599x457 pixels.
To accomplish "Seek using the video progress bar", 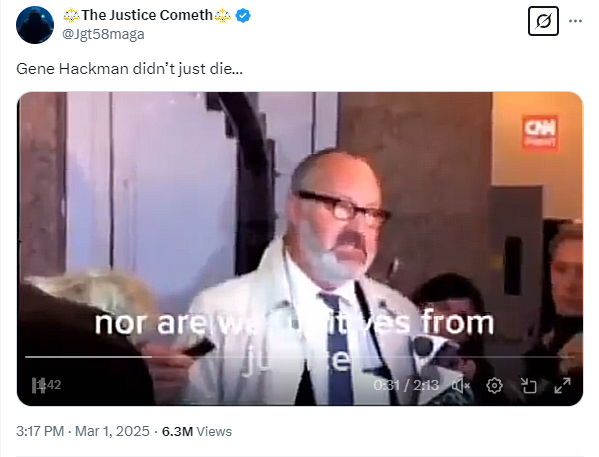I will (300, 357).
